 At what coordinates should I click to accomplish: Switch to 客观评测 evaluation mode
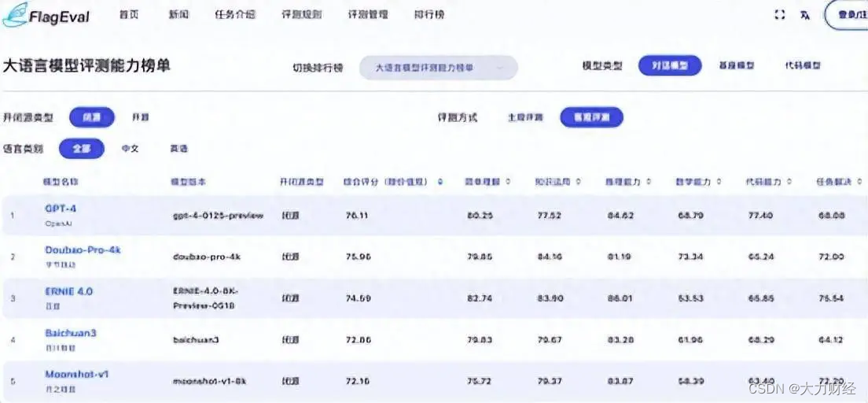pyautogui.click(x=592, y=117)
